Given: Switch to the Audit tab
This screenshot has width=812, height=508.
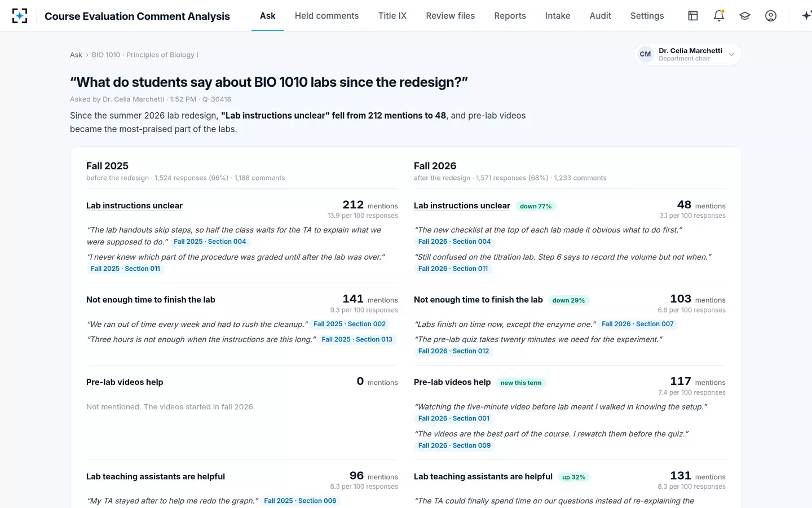Looking at the screenshot, I should [x=601, y=16].
